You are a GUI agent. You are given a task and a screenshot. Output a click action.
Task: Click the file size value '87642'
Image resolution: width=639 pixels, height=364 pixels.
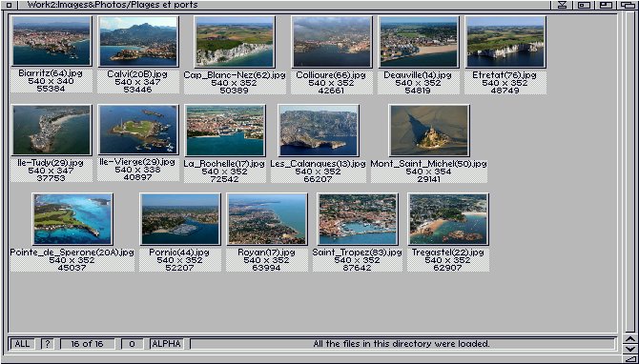(x=357, y=268)
